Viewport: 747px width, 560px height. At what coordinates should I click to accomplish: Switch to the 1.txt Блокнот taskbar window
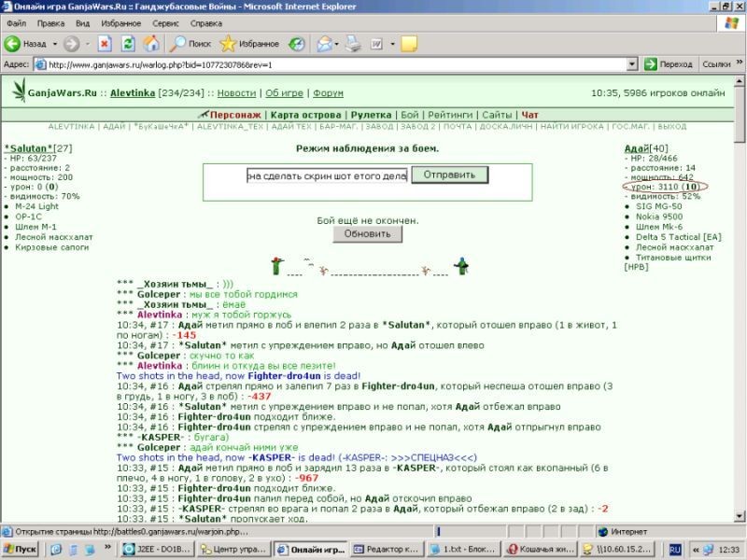(x=463, y=549)
